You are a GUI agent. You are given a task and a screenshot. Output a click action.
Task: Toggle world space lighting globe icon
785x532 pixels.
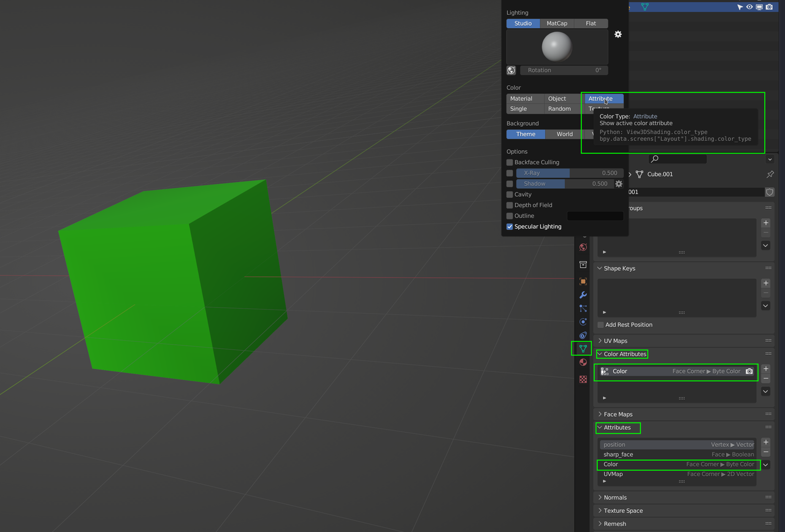coord(511,70)
